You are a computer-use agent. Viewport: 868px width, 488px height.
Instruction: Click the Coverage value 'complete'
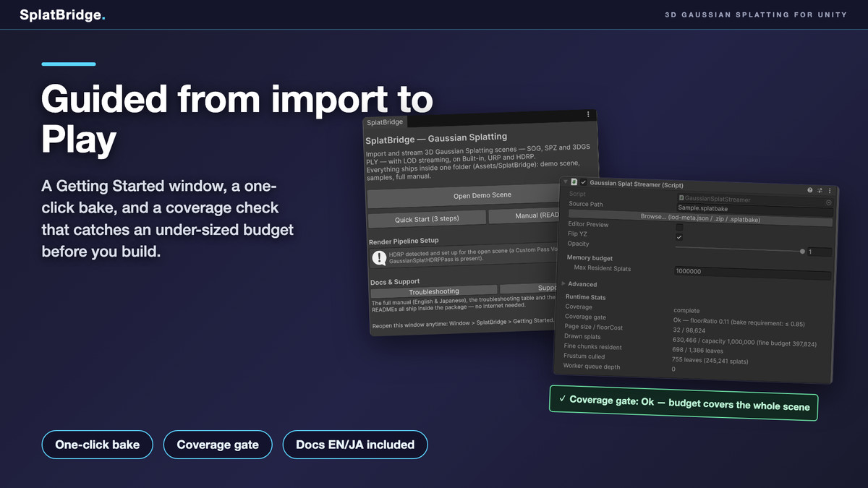point(686,310)
